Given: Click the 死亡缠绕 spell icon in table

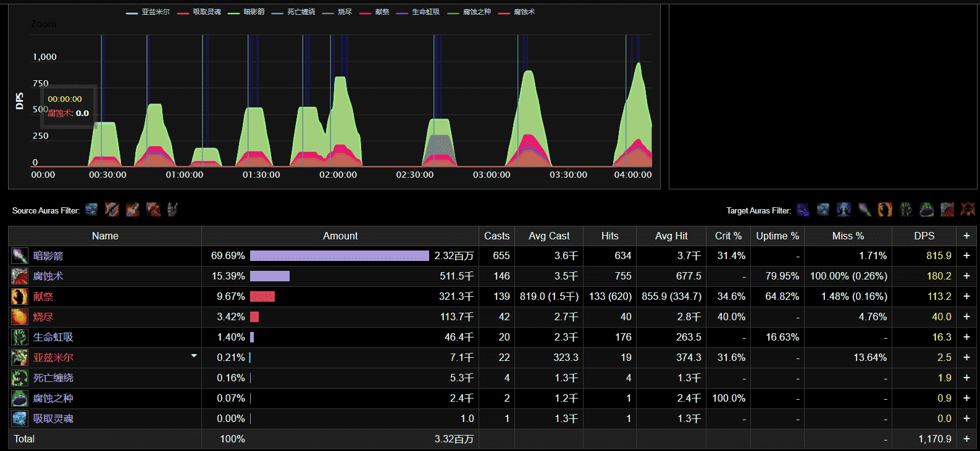Looking at the screenshot, I should (20, 378).
